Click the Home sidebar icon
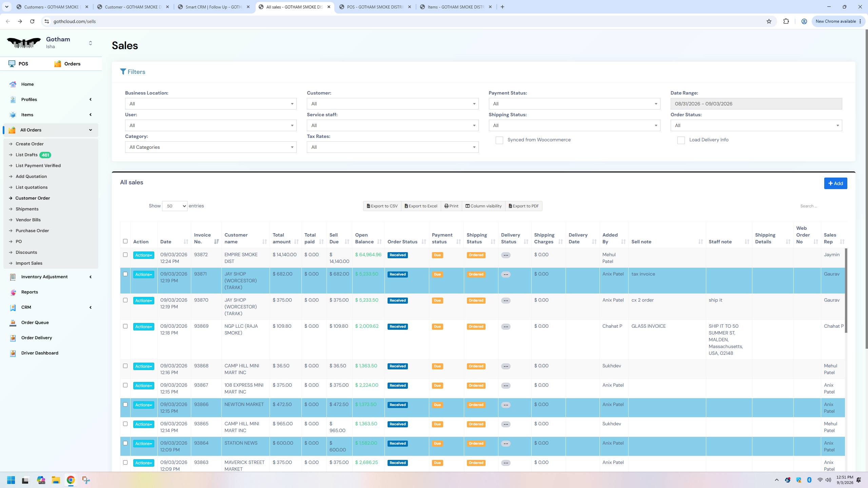The height and width of the screenshot is (488, 868). tap(13, 84)
